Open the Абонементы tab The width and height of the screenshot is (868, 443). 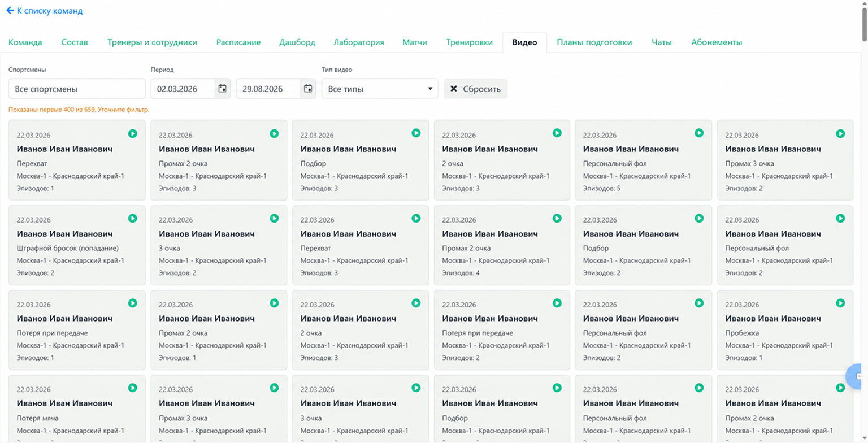(717, 42)
